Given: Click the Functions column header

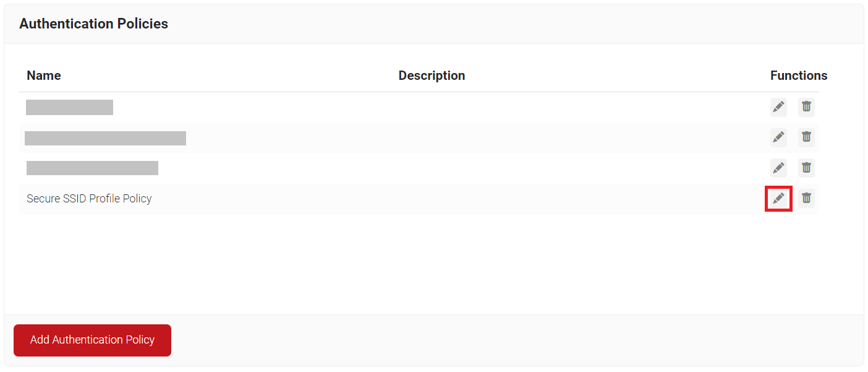Looking at the screenshot, I should tap(798, 76).
